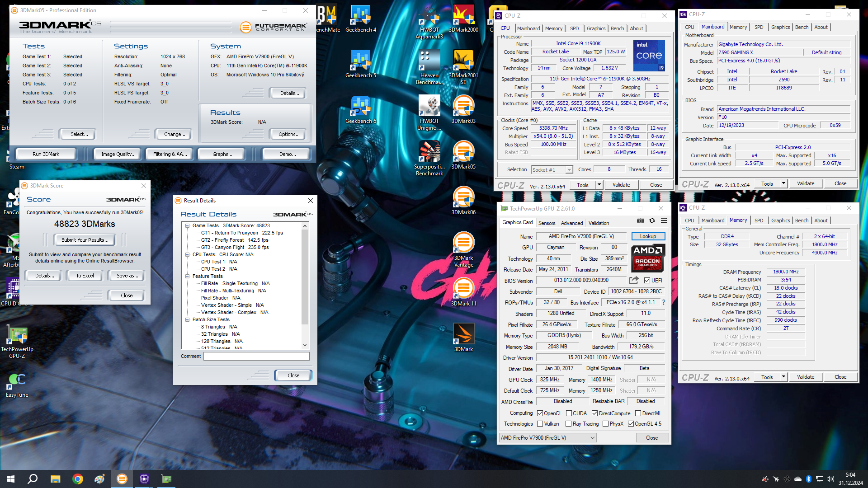868x488 pixels.
Task: Collapse Batch Size Tests tree node
Action: point(187,319)
